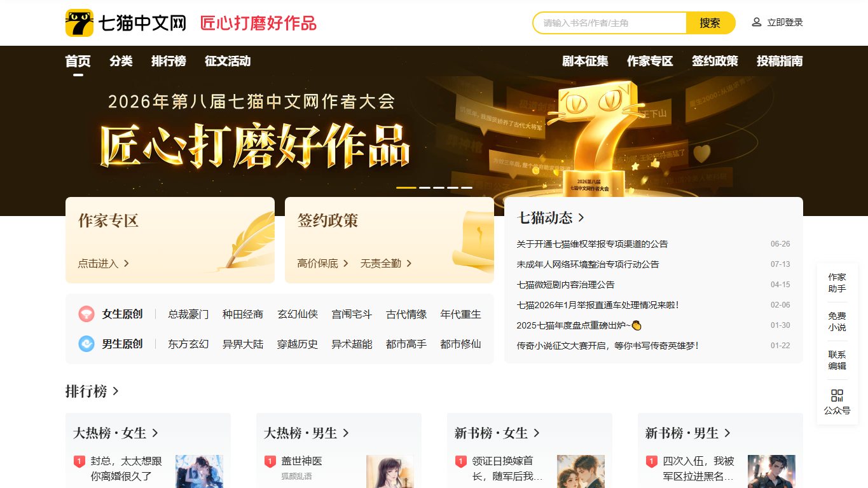Image resolution: width=868 pixels, height=488 pixels.
Task: Select 东方玄幻 category
Action: (x=188, y=344)
